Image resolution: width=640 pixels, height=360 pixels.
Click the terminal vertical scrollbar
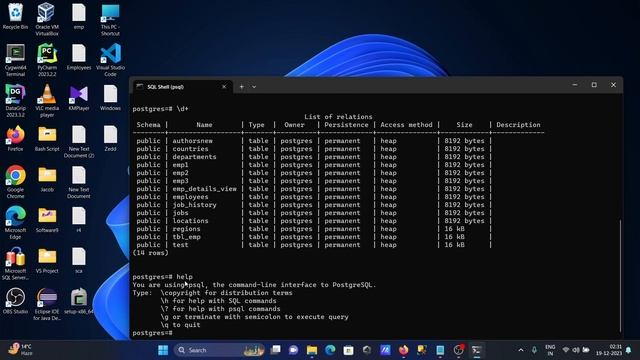pyautogui.click(x=620, y=276)
